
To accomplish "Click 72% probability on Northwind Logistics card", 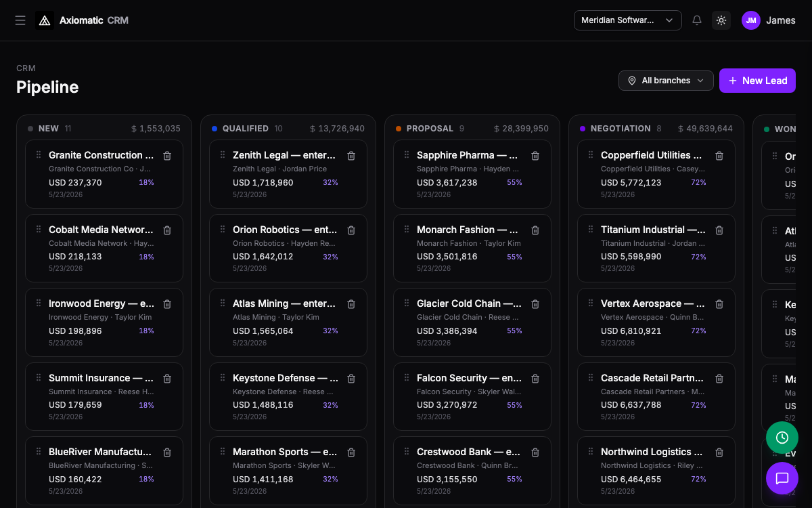I will [x=699, y=479].
